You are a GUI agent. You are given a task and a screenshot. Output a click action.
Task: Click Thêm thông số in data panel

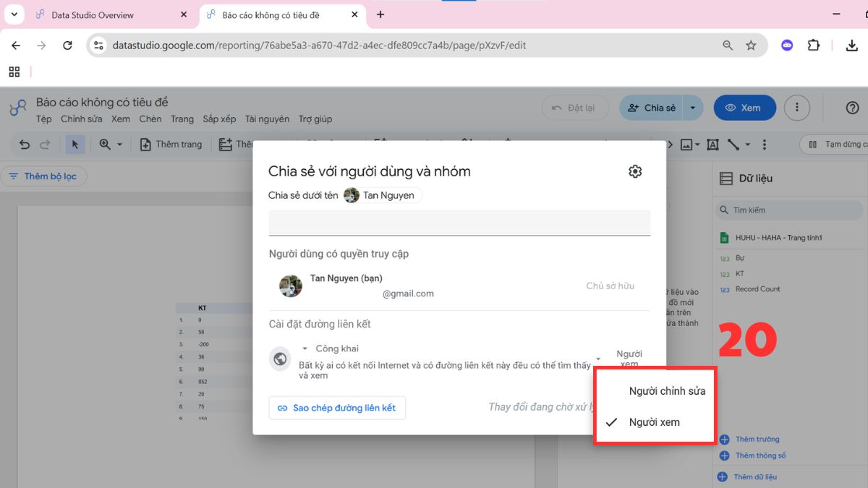[x=752, y=455]
